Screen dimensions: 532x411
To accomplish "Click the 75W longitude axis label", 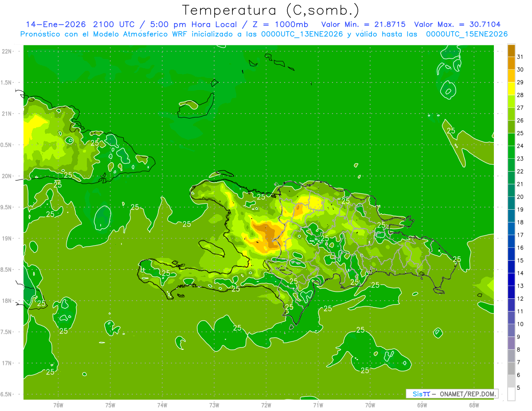I will [110, 405].
